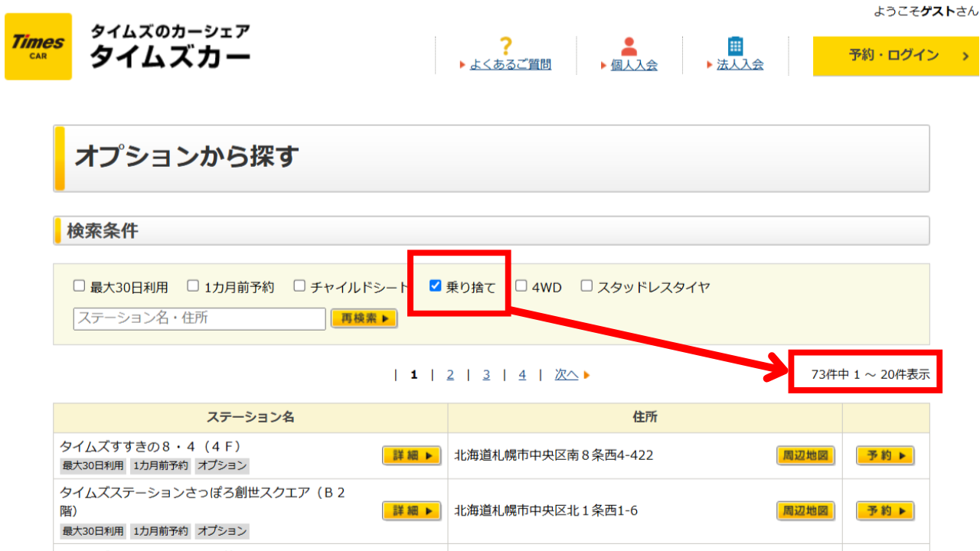Click 周辺地図 for 北1条西1-6

pyautogui.click(x=805, y=511)
